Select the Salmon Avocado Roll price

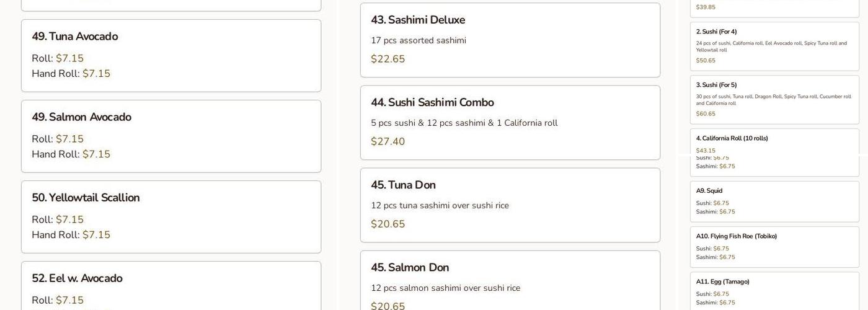coord(69,139)
